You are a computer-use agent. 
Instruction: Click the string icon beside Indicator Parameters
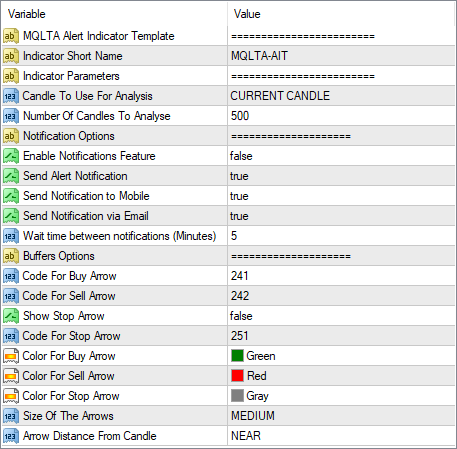point(11,76)
